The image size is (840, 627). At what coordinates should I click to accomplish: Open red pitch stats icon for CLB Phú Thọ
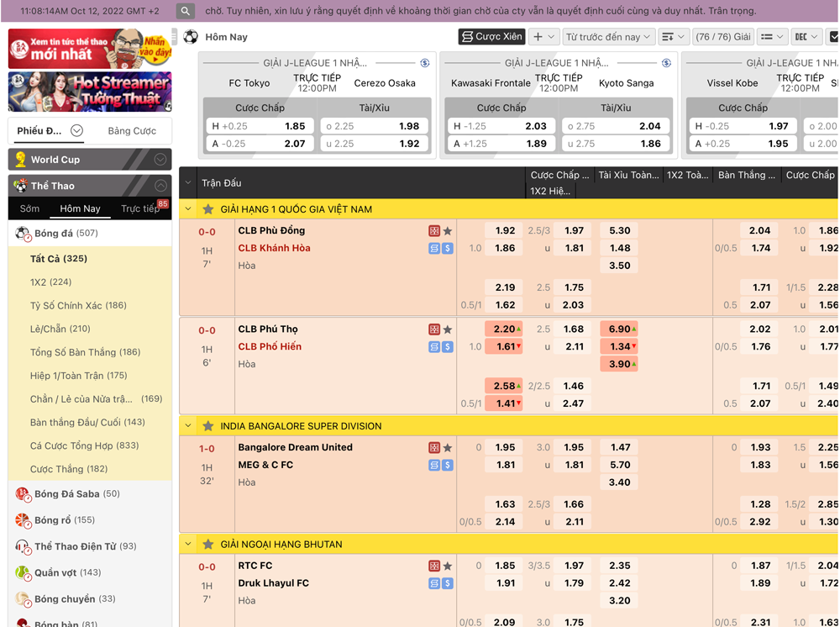(434, 329)
